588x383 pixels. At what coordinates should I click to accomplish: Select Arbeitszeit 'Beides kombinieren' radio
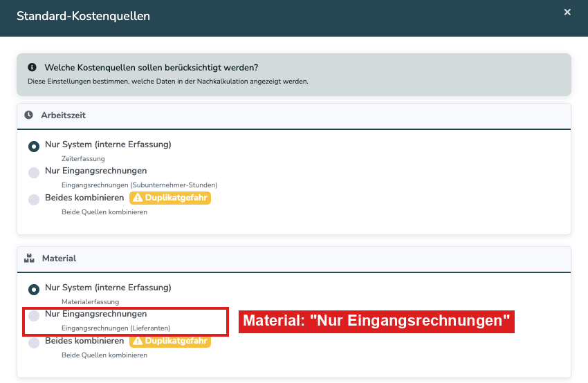(34, 199)
